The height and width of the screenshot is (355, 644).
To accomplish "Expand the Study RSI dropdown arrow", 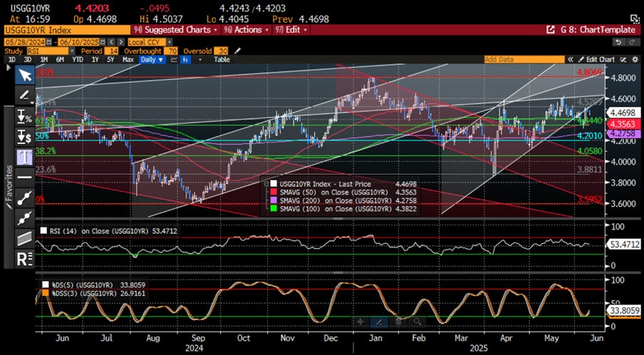I will click(x=73, y=51).
